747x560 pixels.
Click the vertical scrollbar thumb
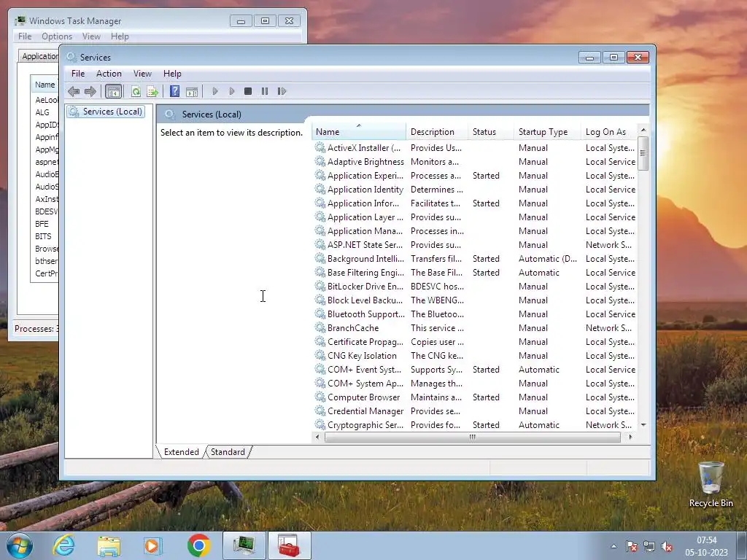pyautogui.click(x=643, y=153)
